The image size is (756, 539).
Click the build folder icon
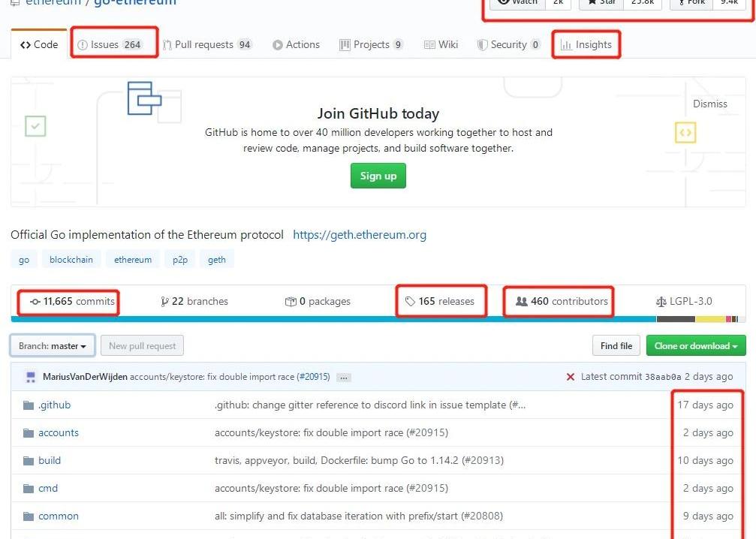coord(29,461)
